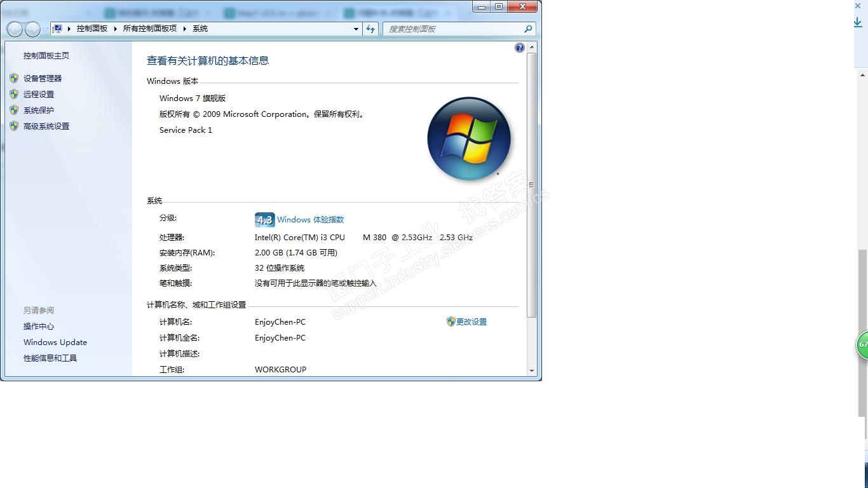Click the heading 查看有关计算机的基本信息
This screenshot has height=488, width=868.
[208, 61]
